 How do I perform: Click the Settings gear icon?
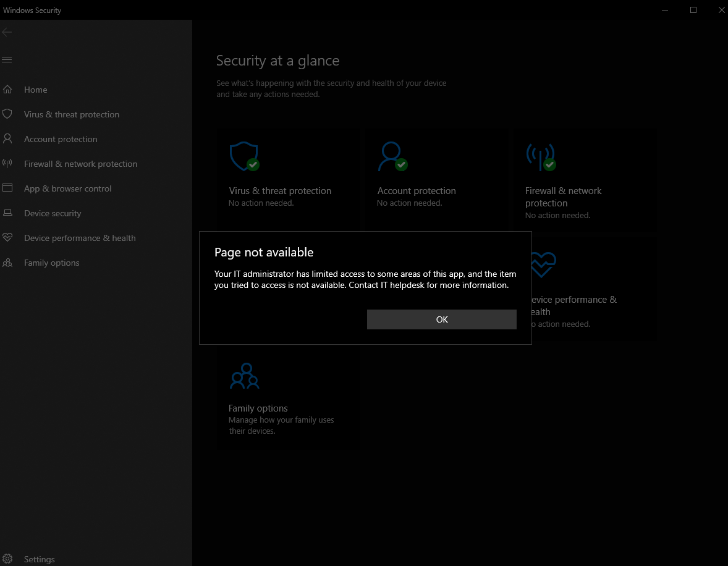point(7,559)
